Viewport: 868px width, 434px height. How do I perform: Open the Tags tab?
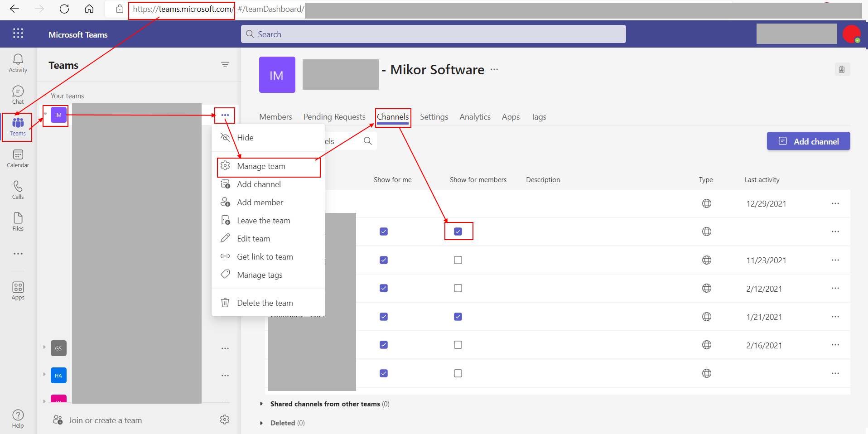pos(539,117)
